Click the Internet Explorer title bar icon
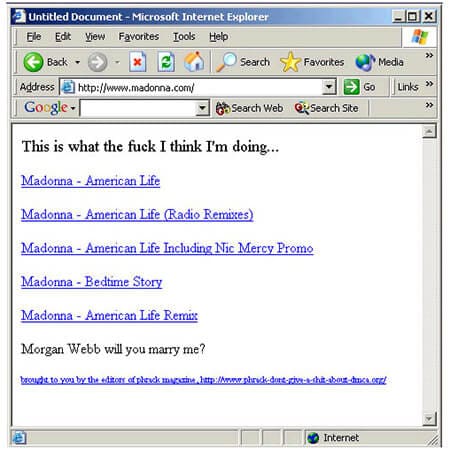This screenshot has height=450, width=450. (19, 16)
